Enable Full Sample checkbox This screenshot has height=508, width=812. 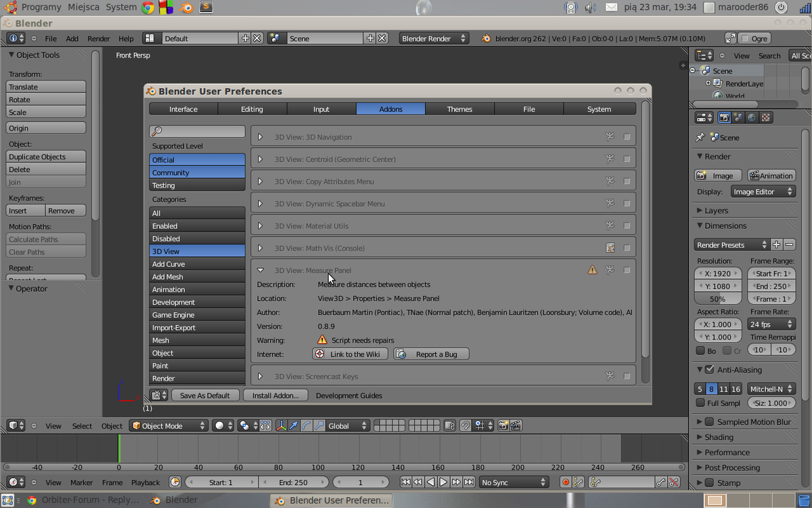click(x=700, y=403)
